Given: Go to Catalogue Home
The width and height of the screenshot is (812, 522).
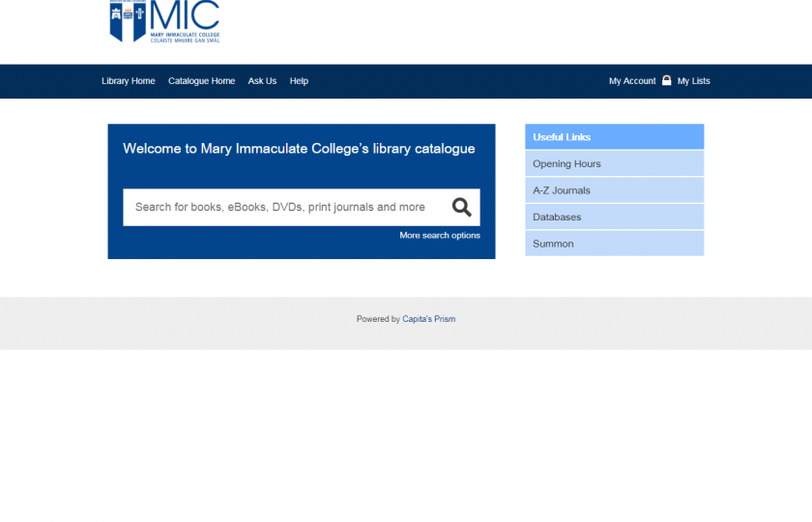Looking at the screenshot, I should 201,81.
